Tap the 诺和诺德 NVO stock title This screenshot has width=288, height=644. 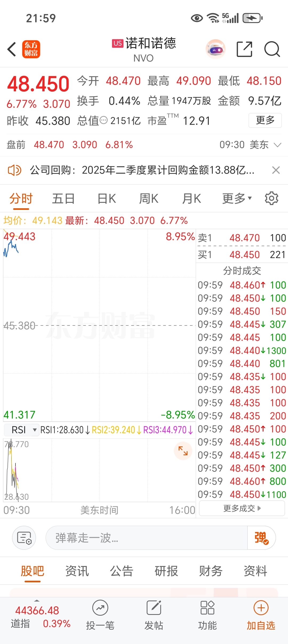(144, 49)
